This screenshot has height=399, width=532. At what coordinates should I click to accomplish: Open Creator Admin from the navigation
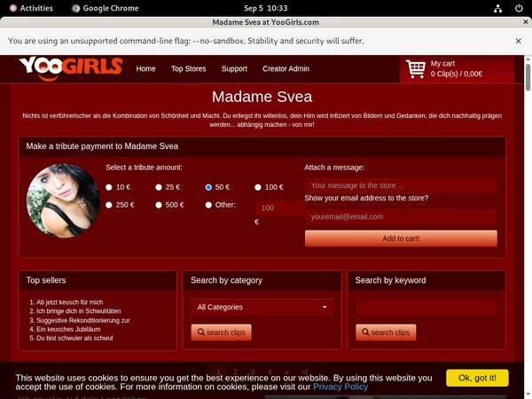[x=286, y=68]
